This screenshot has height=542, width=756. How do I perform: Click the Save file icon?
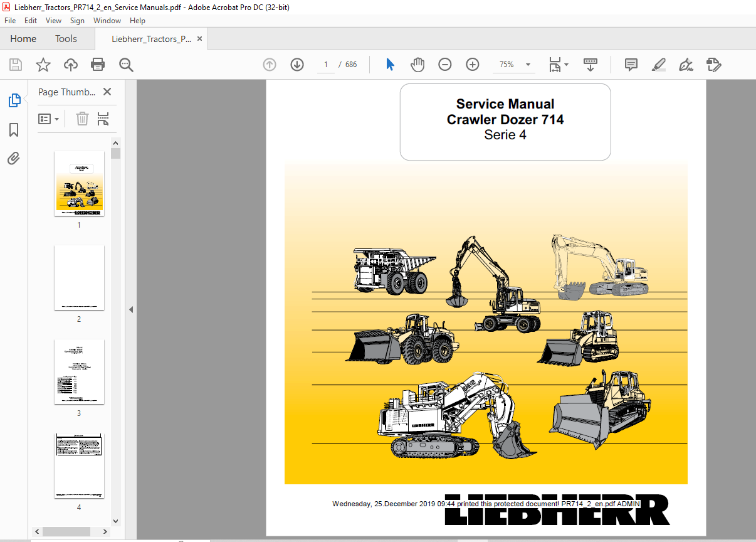coord(16,65)
